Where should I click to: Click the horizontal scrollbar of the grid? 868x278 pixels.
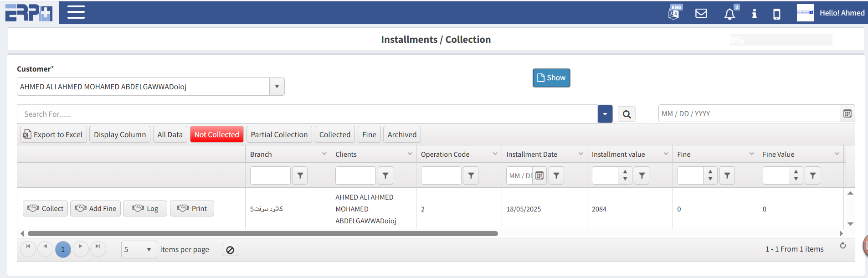[x=262, y=233]
